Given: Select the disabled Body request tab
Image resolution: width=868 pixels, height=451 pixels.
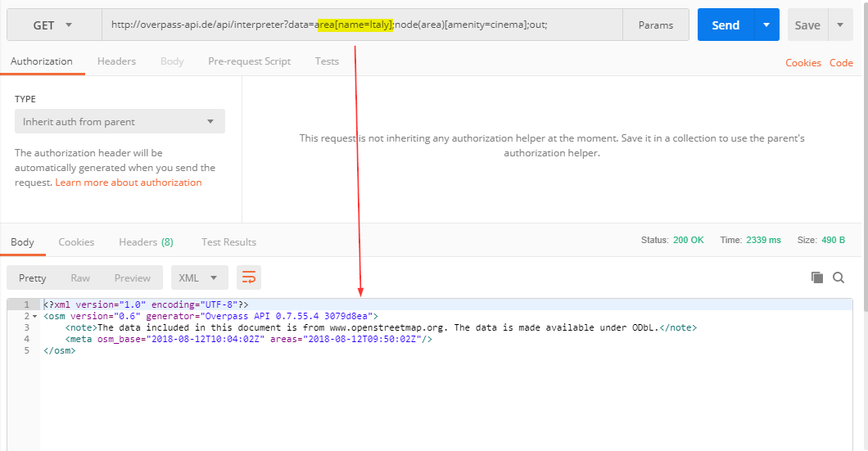Looking at the screenshot, I should (172, 61).
